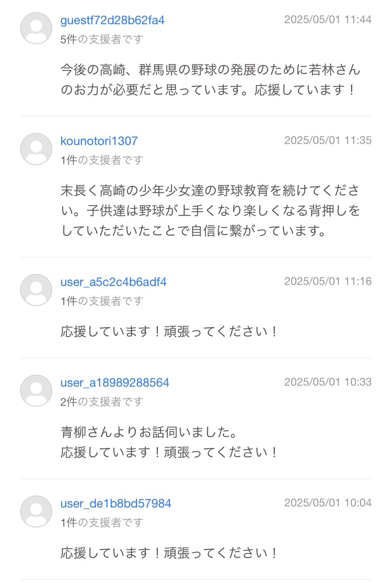Go to the user_a18989288564 username link
Viewport: 392px width, 587px height.
coord(115,383)
